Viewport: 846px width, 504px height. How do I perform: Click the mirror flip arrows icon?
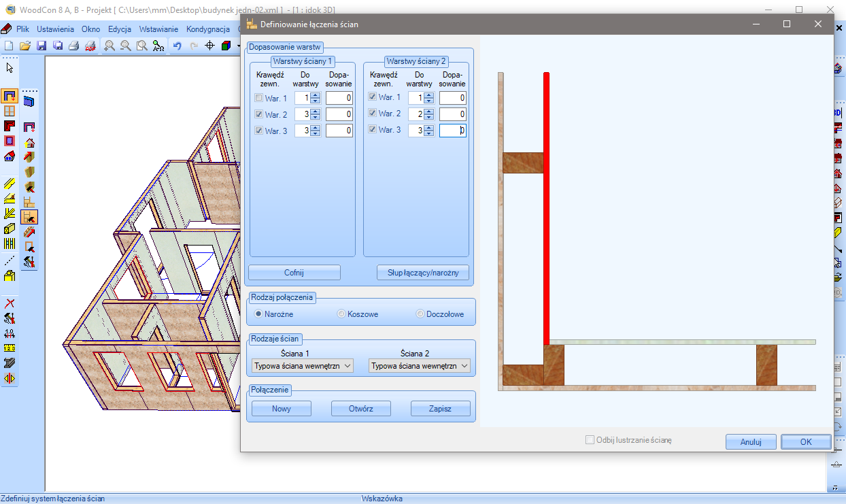tap(10, 378)
